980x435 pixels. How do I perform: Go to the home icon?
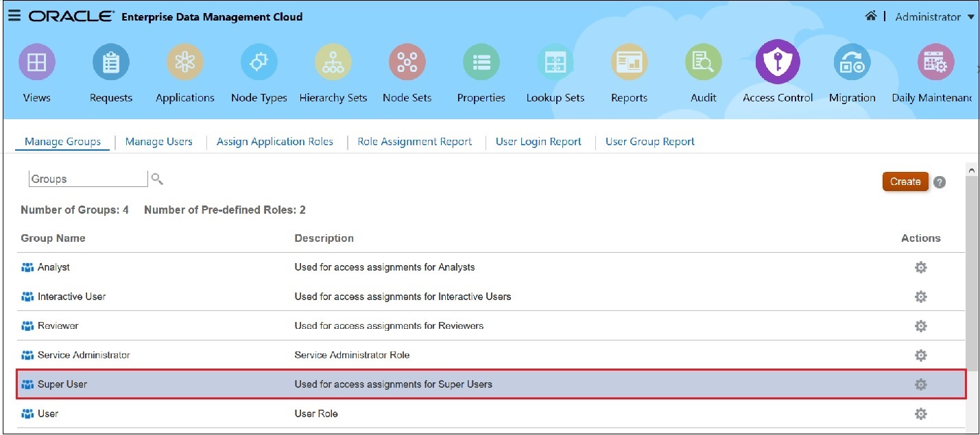pyautogui.click(x=870, y=16)
